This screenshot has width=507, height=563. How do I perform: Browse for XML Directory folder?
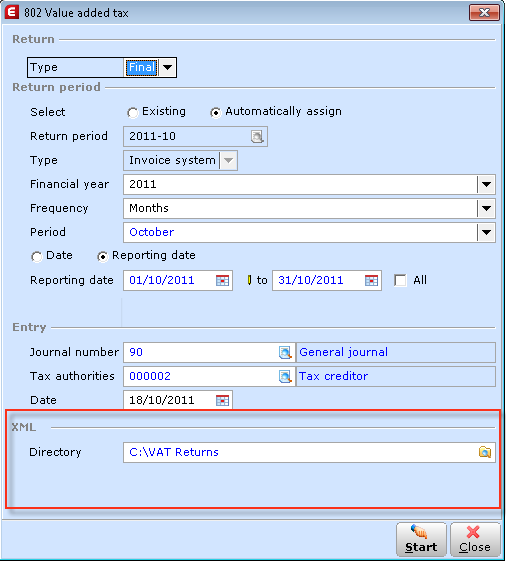coord(485,452)
